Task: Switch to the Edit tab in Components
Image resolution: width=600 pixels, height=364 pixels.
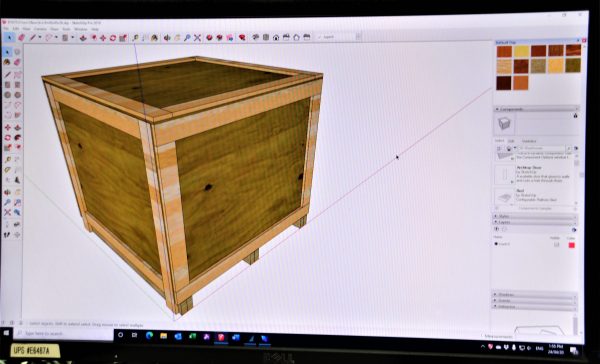Action: coord(511,141)
